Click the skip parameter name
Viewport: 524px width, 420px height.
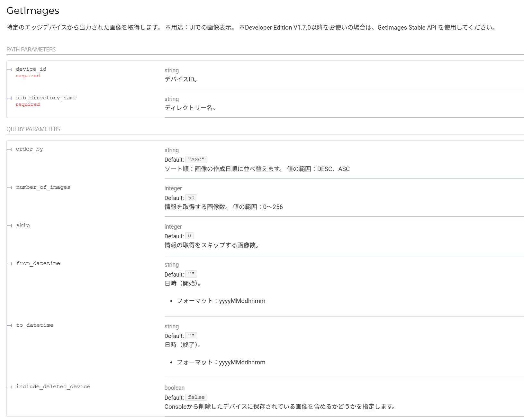click(23, 225)
